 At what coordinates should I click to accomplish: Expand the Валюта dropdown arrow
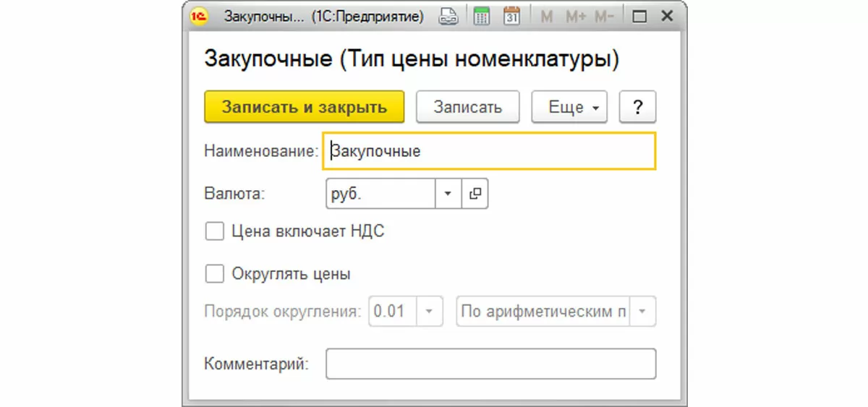[448, 194]
